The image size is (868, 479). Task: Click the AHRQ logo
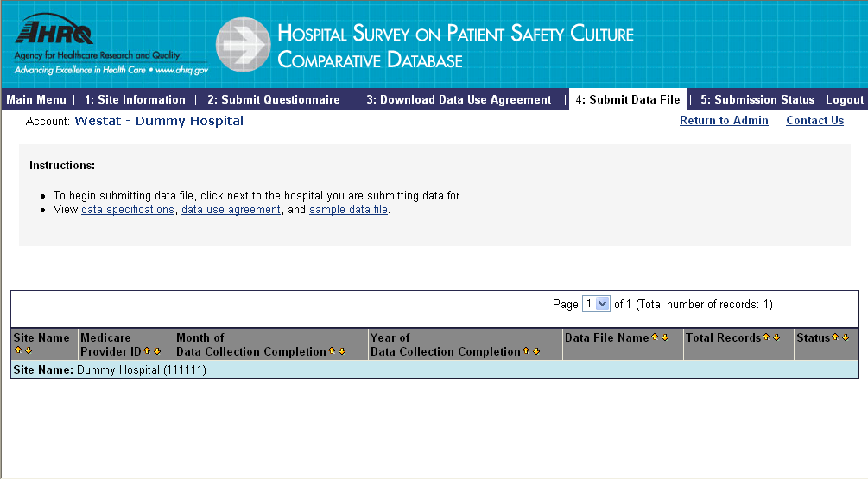coord(54,34)
